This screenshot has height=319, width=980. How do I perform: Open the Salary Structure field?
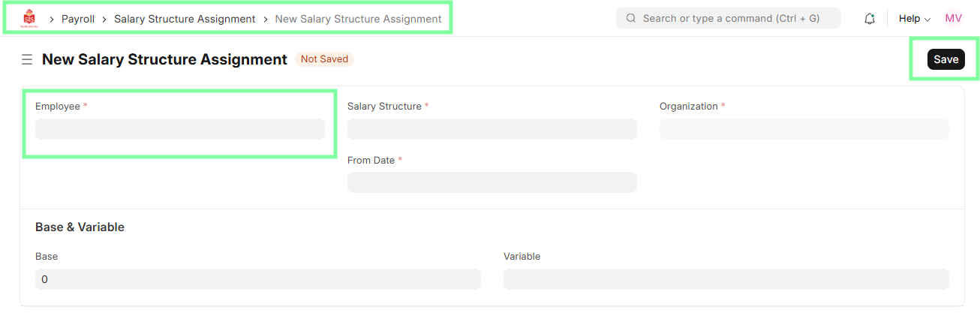(492, 129)
